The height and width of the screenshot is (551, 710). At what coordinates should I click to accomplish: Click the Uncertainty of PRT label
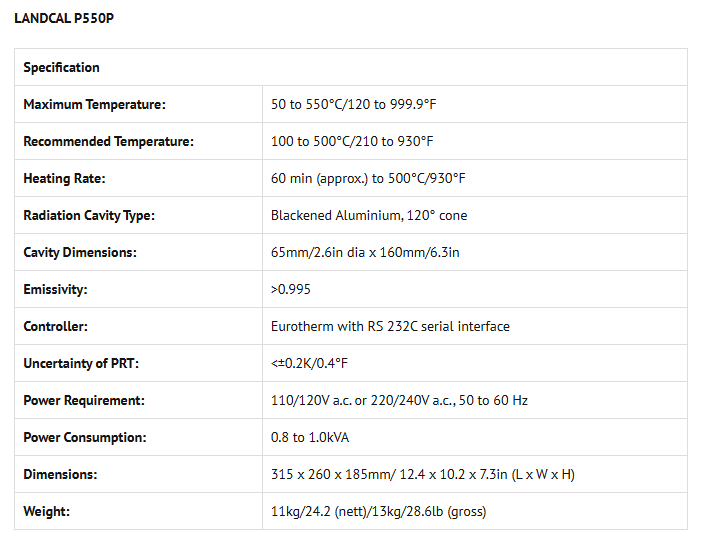coord(81,364)
